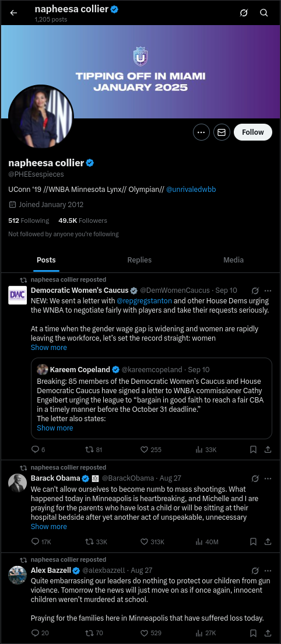The width and height of the screenshot is (281, 644).
Task: View analytics of Democratic Women's Caucus post
Action: click(206, 450)
